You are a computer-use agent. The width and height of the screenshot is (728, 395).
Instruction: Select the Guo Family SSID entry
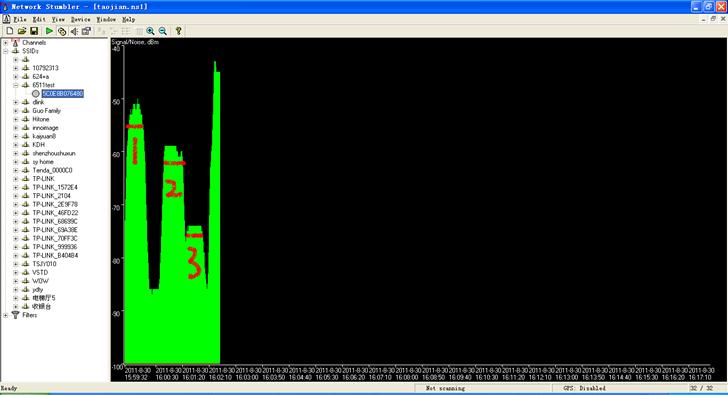coord(46,111)
